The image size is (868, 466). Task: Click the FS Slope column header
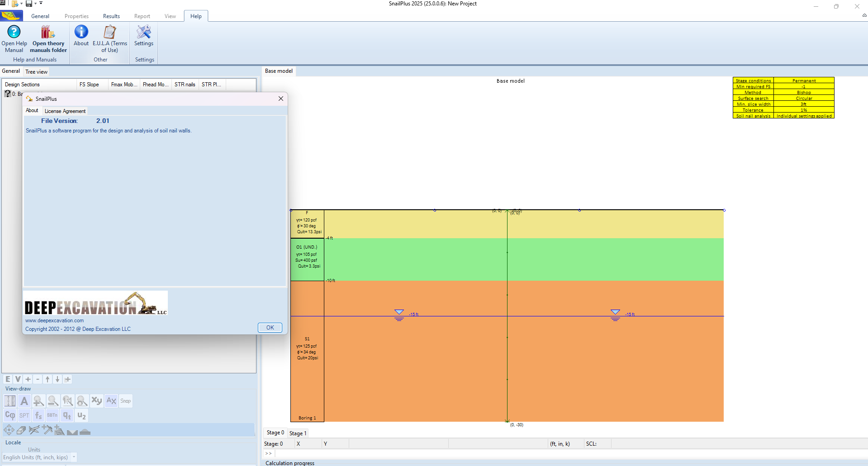[x=93, y=85]
